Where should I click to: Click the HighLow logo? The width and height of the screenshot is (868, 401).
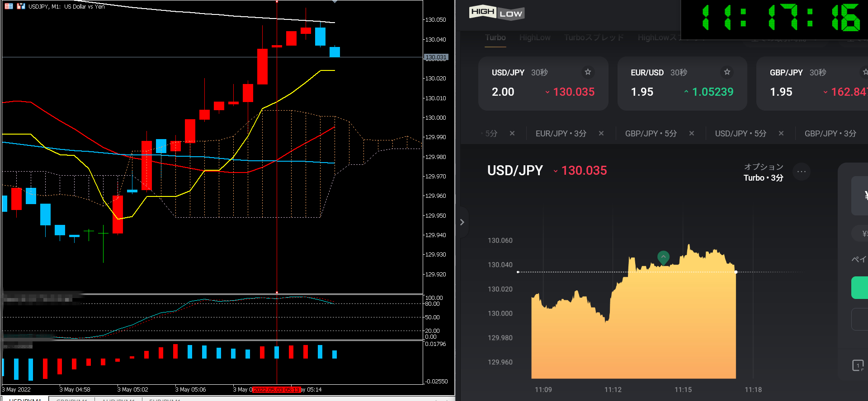click(496, 13)
